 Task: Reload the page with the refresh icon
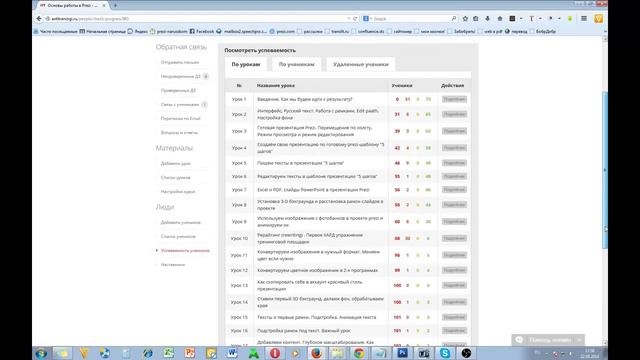click(355, 19)
